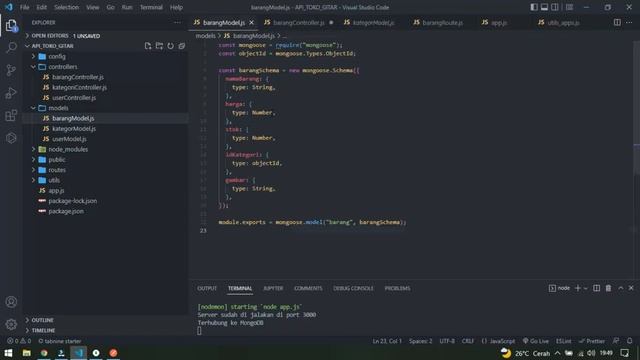Open editor more actions ellipsis
The image size is (640, 360).
tap(629, 22)
